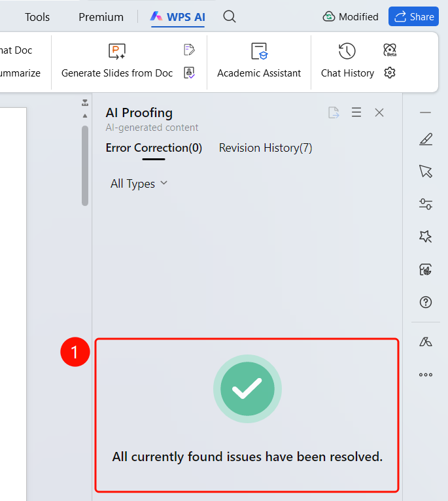Click the 'AI-generated content' subtitle
Viewport: 448px width, 501px height.
[152, 128]
